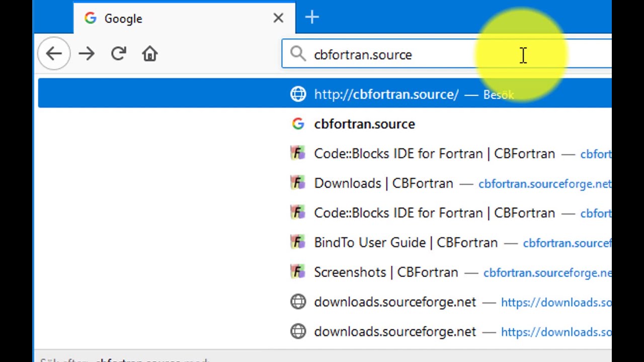The width and height of the screenshot is (644, 362).
Task: Open the Downloads | CBFortran suggestion
Action: pos(325,183)
